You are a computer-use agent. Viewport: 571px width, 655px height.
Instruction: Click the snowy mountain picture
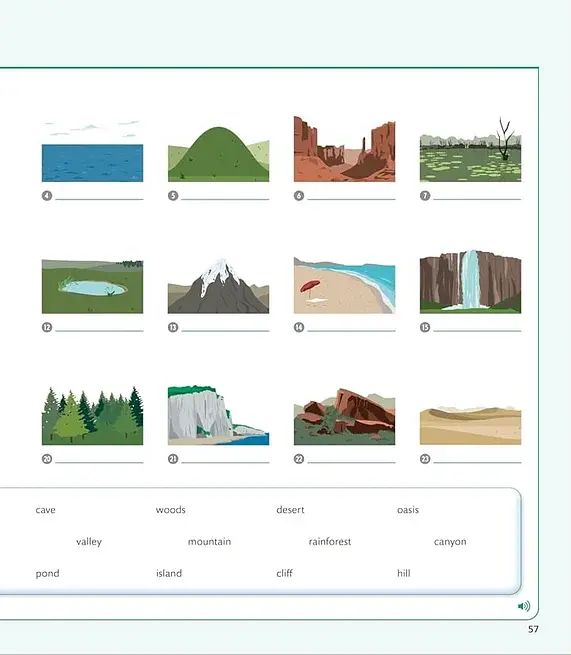click(x=218, y=285)
